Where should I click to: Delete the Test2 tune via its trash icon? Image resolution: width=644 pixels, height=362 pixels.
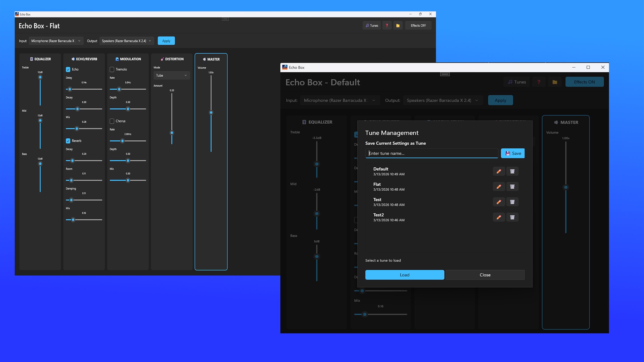click(x=512, y=217)
